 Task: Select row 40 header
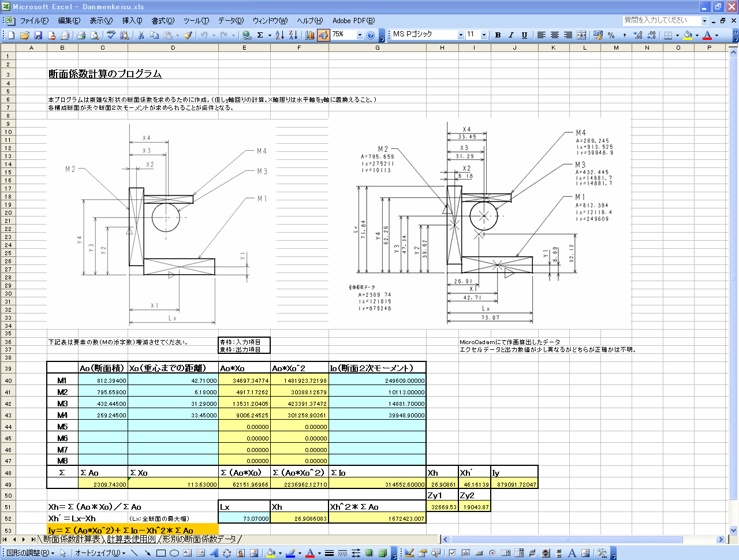pos(8,380)
